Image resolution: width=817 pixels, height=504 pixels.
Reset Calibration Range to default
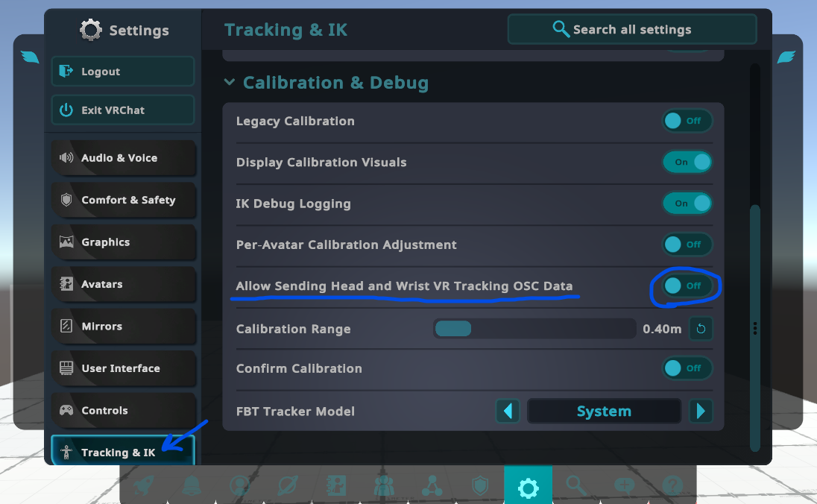(701, 329)
